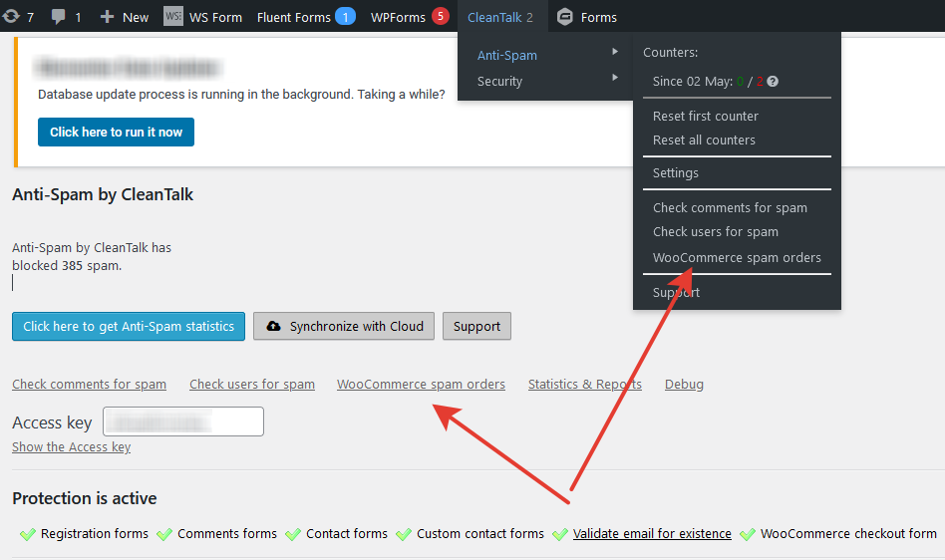
Task: Open WS Form logo icon in admin bar
Action: click(173, 17)
